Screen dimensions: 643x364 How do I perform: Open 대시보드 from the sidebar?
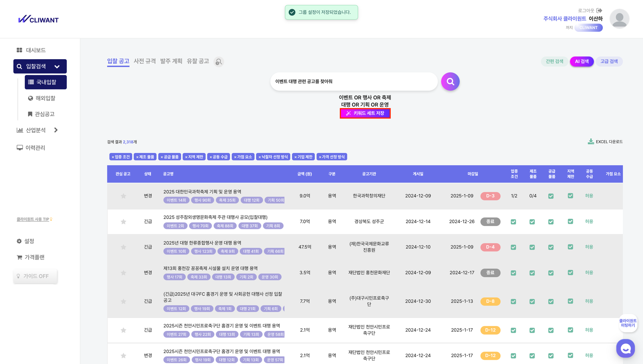(x=31, y=50)
